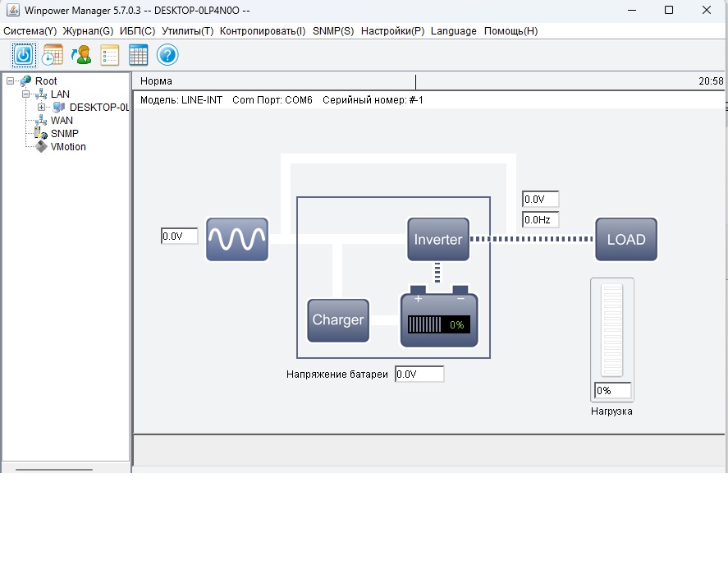728x588 pixels.
Task: Click the battery icon showing 0%
Action: tap(439, 320)
